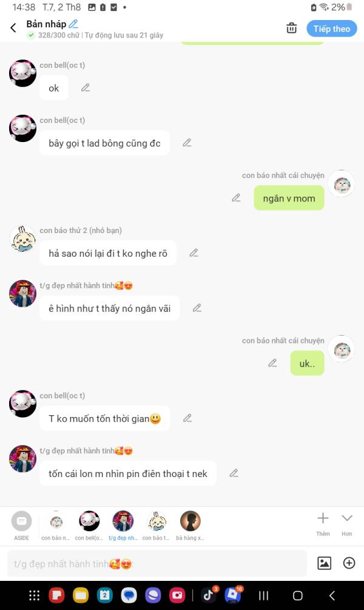Go back with the top-left arrow
The width and height of the screenshot is (364, 610).
(x=13, y=28)
